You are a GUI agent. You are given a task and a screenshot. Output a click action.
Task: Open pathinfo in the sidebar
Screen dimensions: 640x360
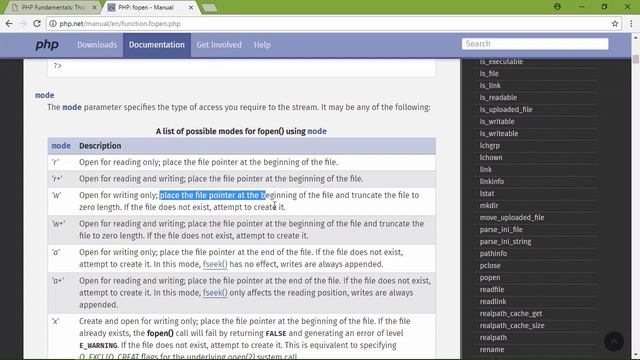click(493, 253)
